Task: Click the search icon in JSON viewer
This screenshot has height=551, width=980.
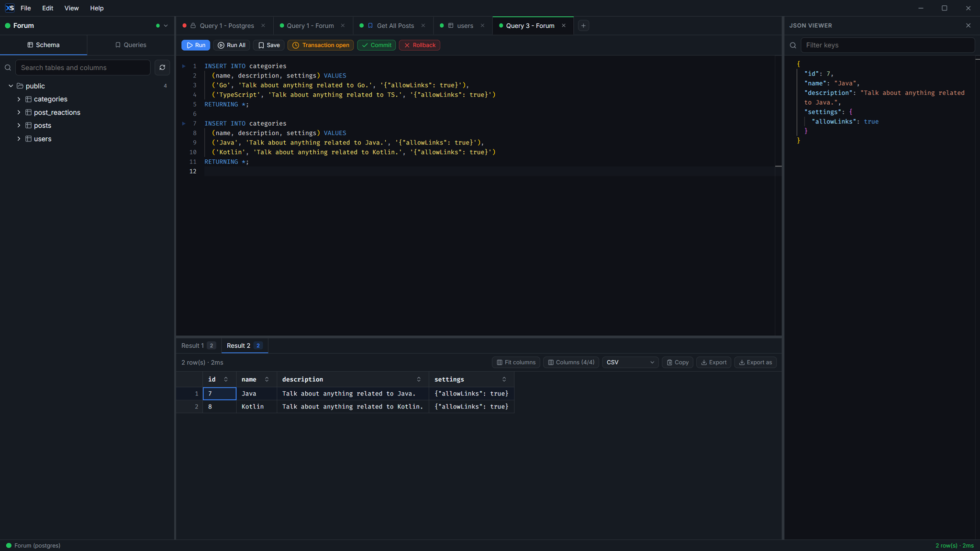Action: pyautogui.click(x=793, y=45)
